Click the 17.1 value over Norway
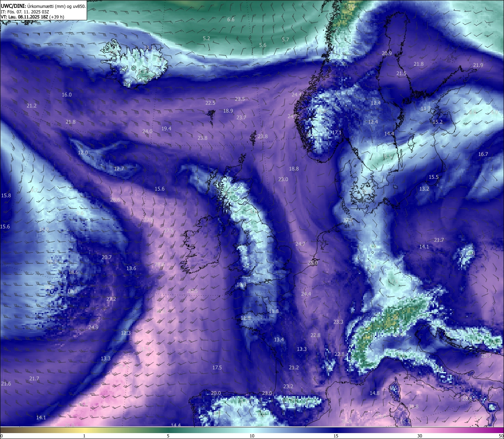 point(337,133)
